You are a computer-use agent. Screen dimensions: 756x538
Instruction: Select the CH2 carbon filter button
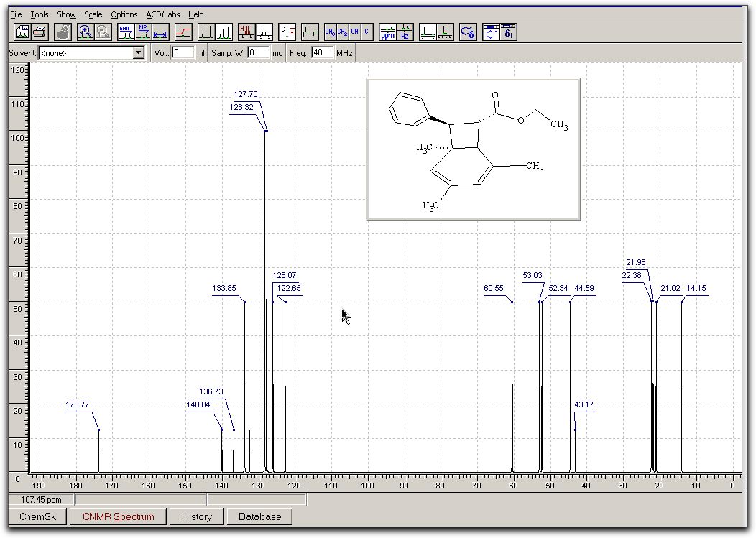pyautogui.click(x=343, y=32)
